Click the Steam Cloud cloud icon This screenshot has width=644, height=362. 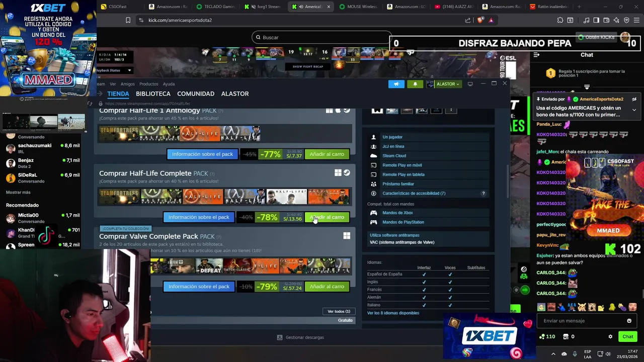(x=373, y=156)
